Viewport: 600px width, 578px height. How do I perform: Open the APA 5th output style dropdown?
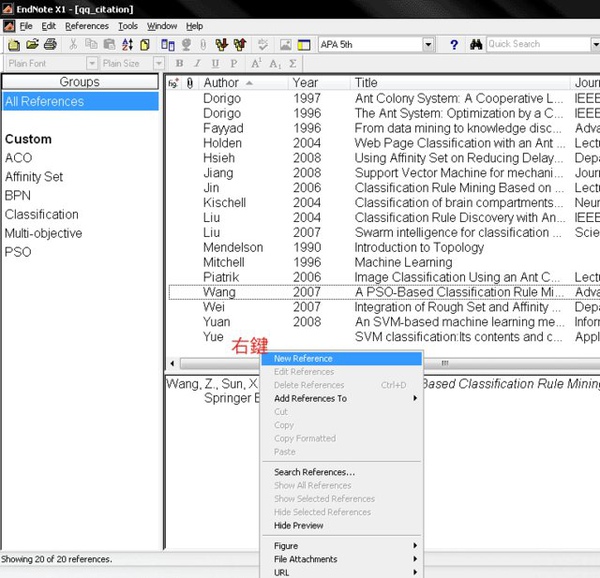point(429,45)
